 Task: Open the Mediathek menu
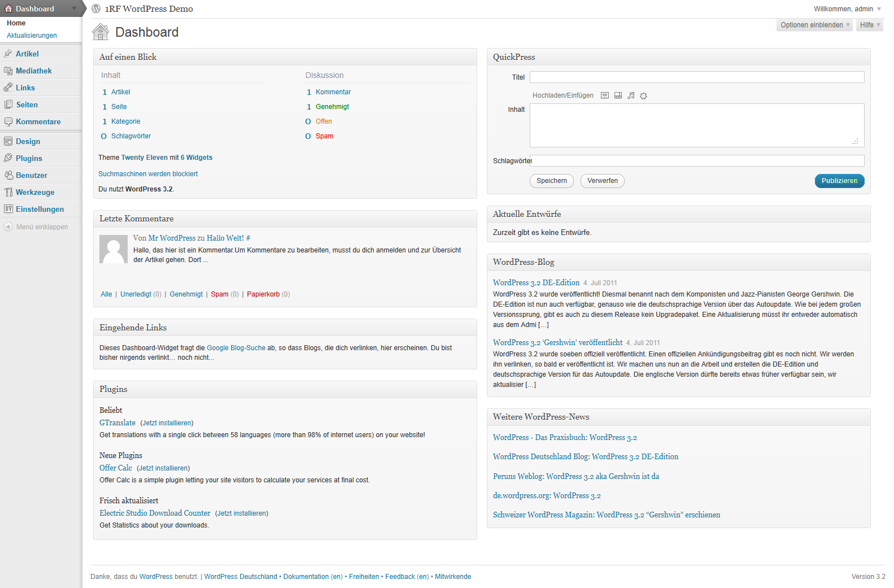coord(33,71)
